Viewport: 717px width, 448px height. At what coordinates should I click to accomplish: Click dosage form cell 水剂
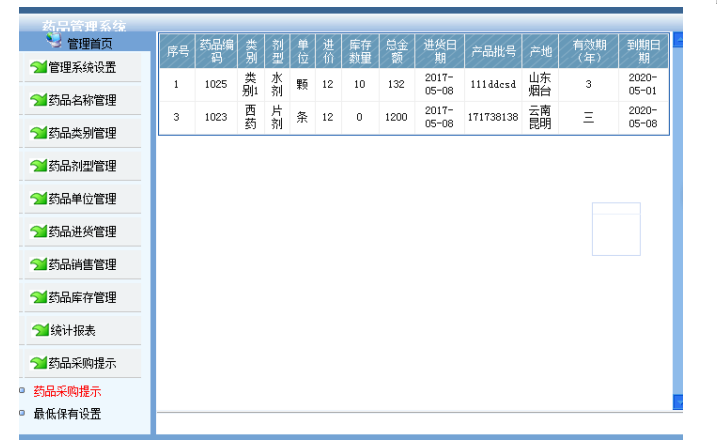(277, 84)
